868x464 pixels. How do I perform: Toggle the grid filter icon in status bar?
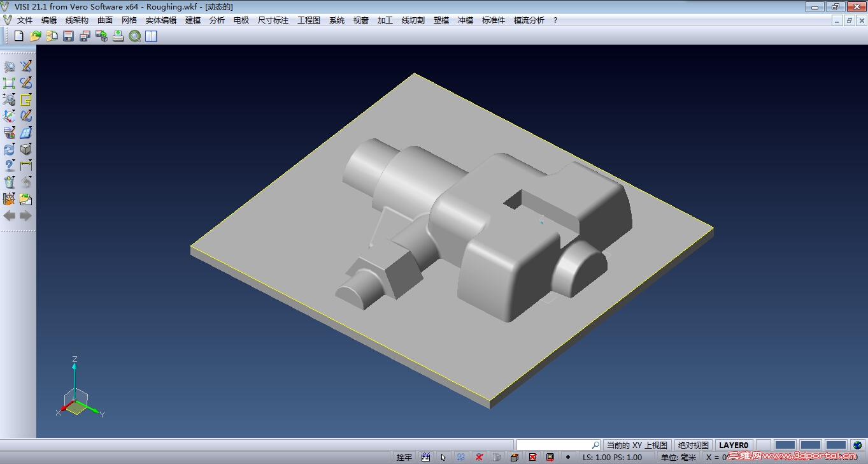coord(425,457)
